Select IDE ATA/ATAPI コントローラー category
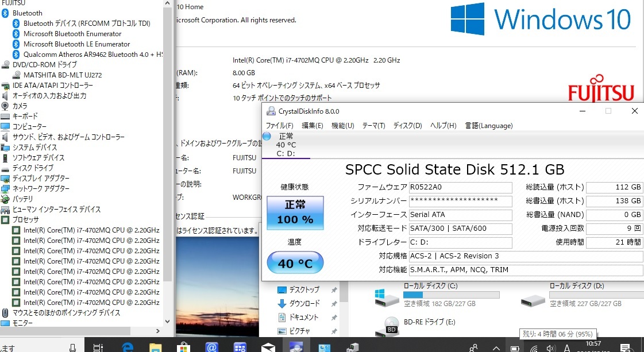 tap(53, 86)
